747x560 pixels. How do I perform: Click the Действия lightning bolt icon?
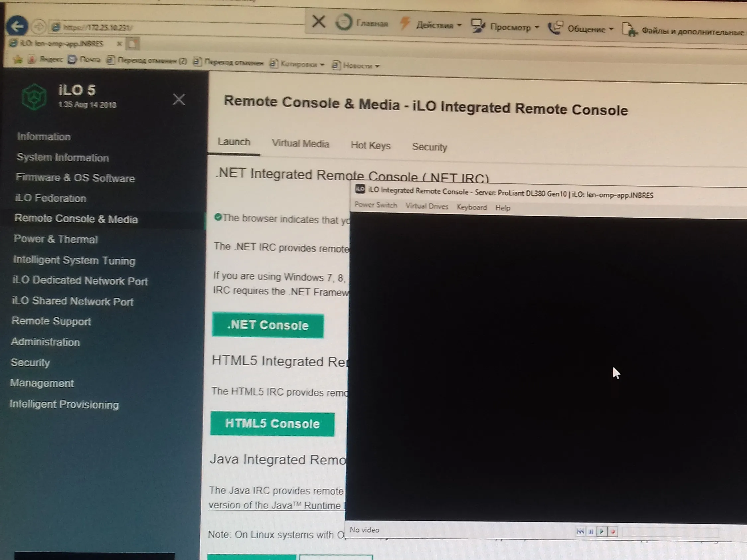405,24
